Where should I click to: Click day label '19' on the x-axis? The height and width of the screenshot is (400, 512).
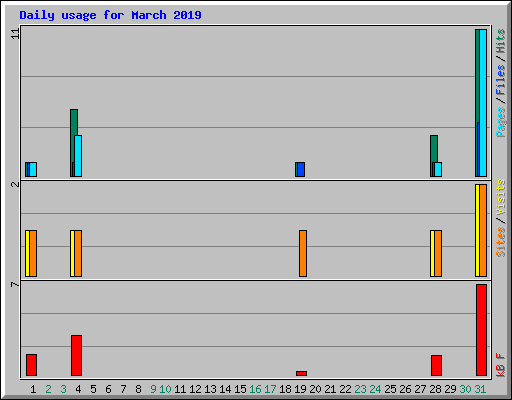point(300,389)
